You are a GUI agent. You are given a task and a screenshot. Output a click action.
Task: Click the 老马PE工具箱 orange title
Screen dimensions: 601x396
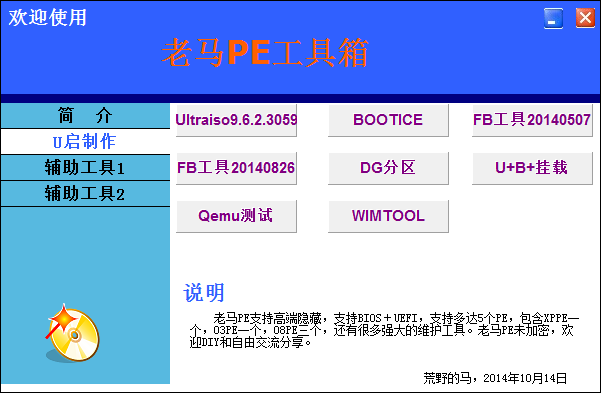(x=265, y=53)
